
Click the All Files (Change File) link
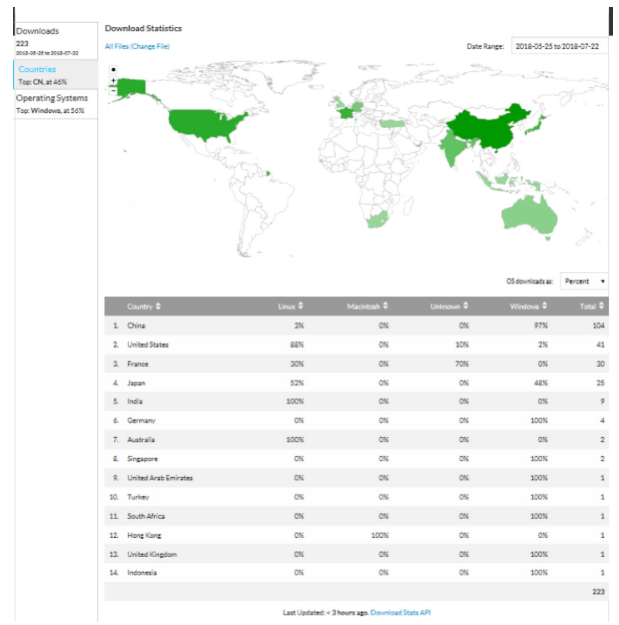pyautogui.click(x=137, y=46)
